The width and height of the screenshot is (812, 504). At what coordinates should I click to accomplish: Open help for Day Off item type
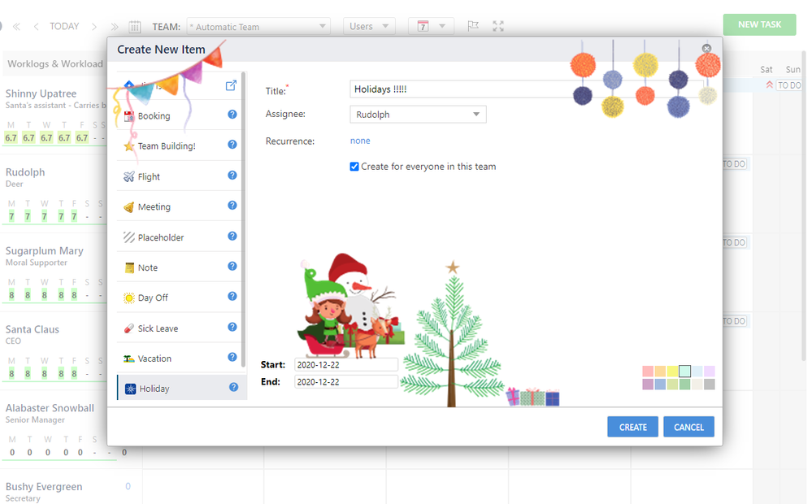click(232, 296)
